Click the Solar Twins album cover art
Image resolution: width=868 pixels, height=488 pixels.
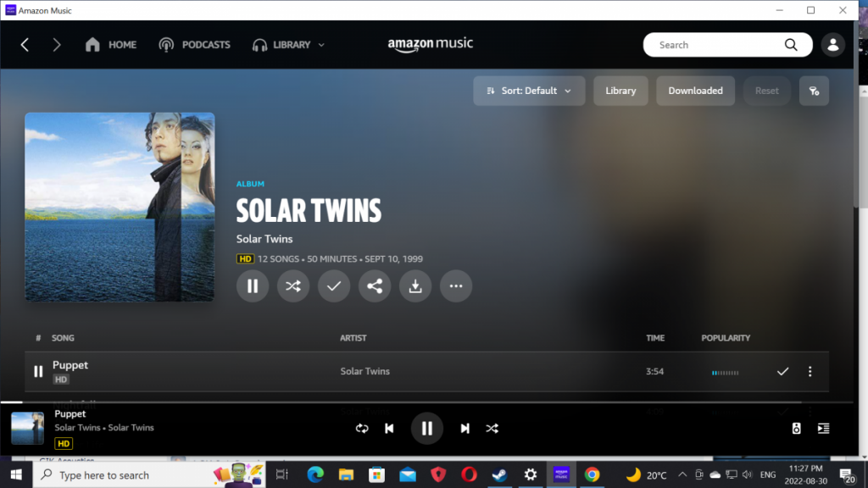coord(120,207)
